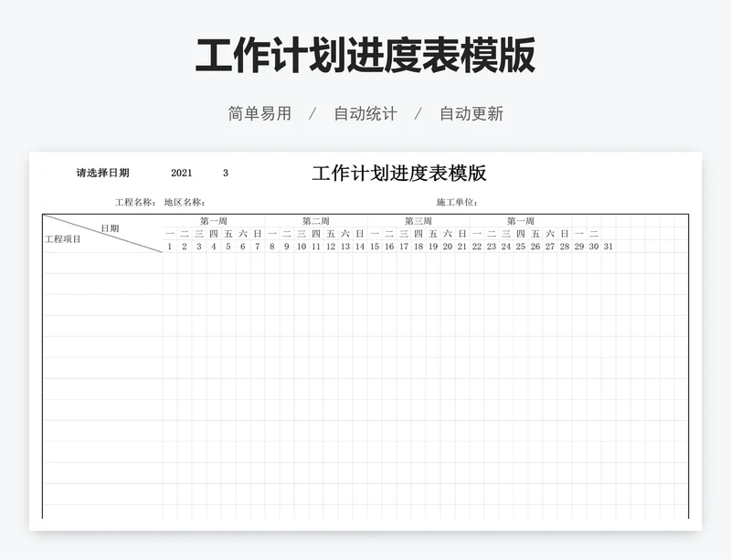Image resolution: width=731 pixels, height=560 pixels.
Task: Select date cell 14
Action: (360, 247)
